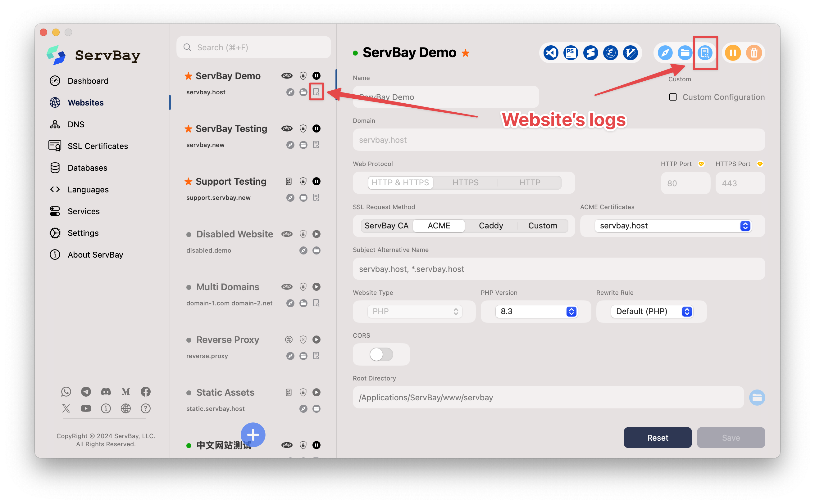Click the add new website button
The image size is (815, 504).
253,435
